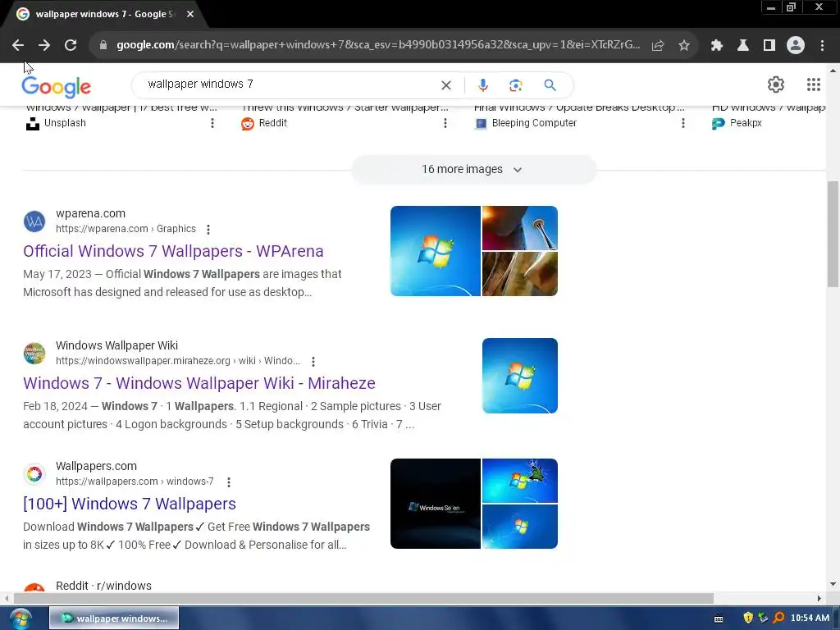840x630 pixels.
Task: Open options for Unsplash image result
Action: (x=212, y=123)
